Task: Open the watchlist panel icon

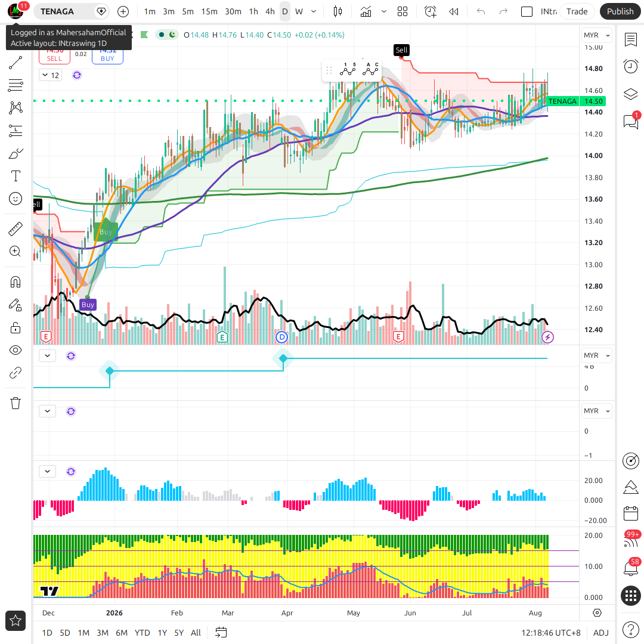Action: click(x=631, y=40)
